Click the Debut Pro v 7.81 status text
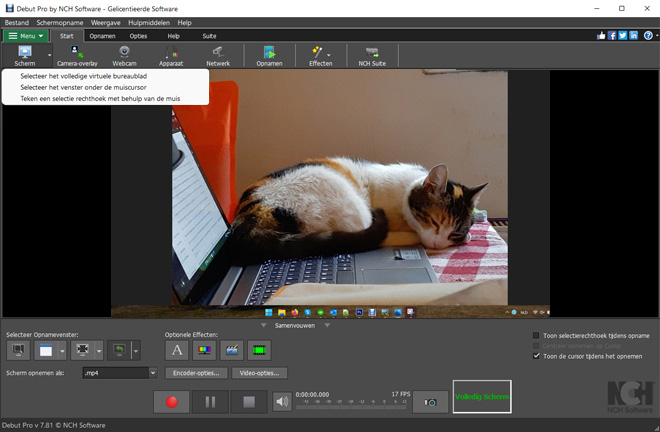Viewport: 660px width, 432px height. click(54, 425)
